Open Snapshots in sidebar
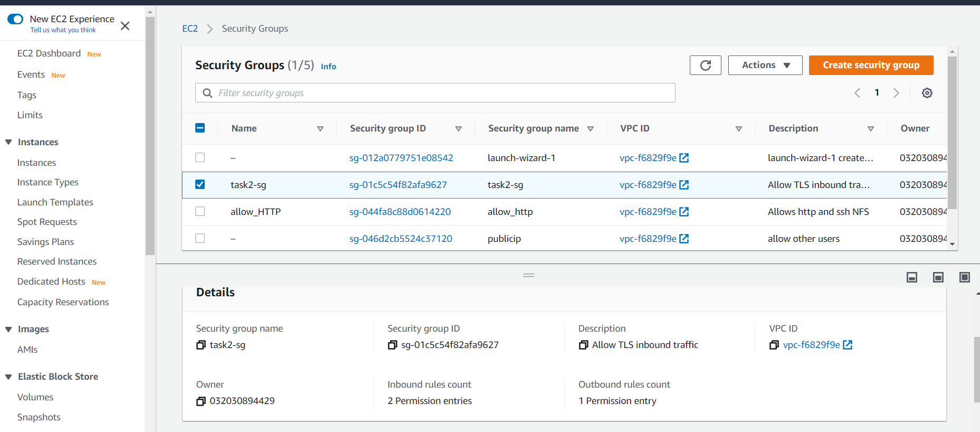Screen dimensions: 980x432 coord(39,417)
